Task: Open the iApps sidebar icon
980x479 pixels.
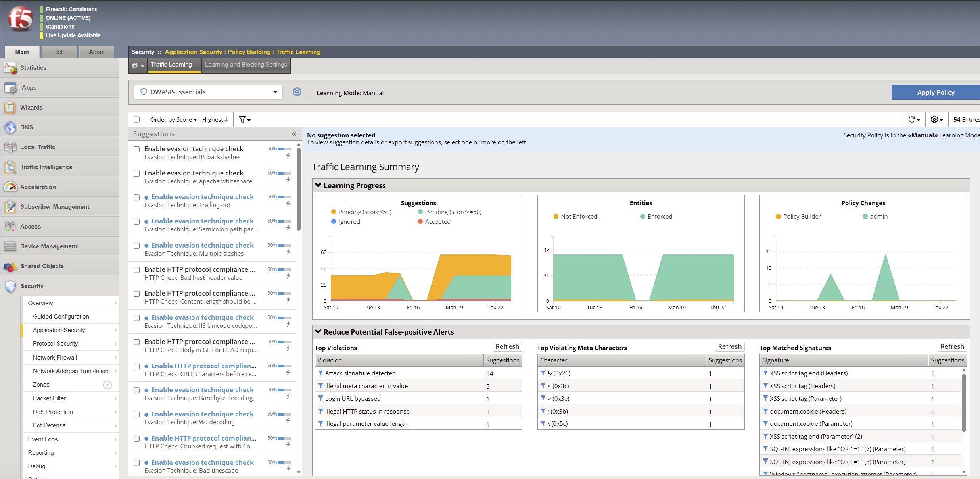Action: pyautogui.click(x=10, y=88)
